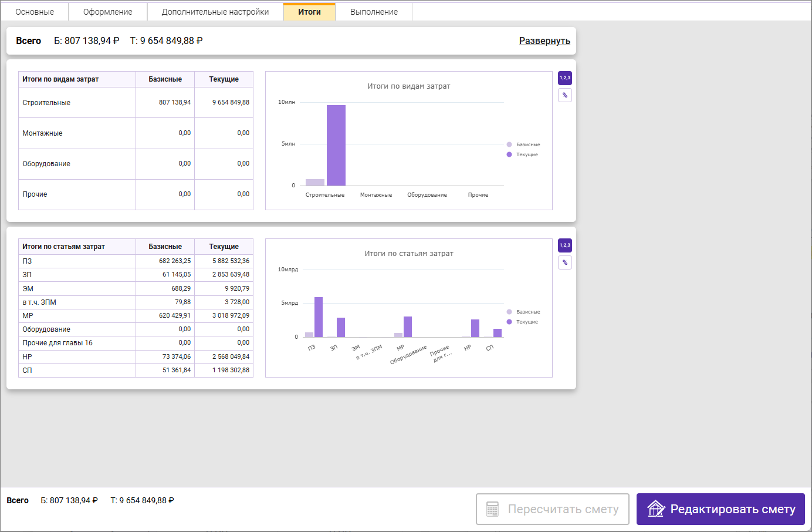Switch cost types chart to percent mode

click(x=564, y=95)
